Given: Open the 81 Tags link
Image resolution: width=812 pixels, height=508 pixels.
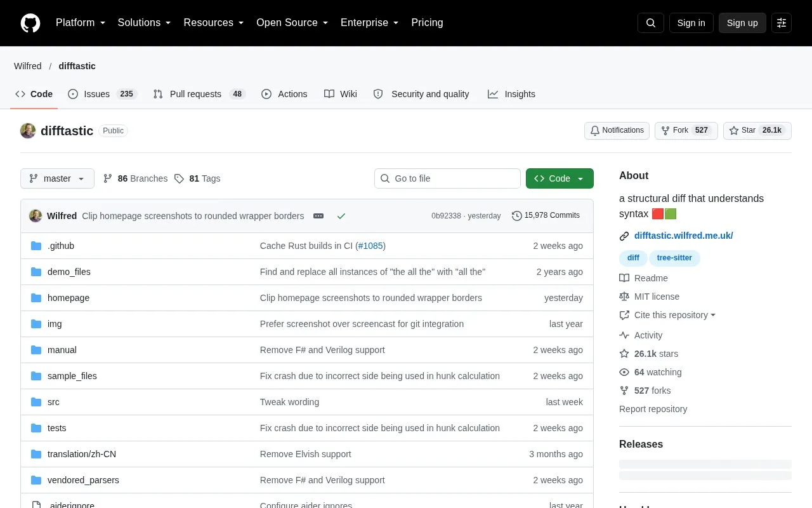Looking at the screenshot, I should (197, 178).
